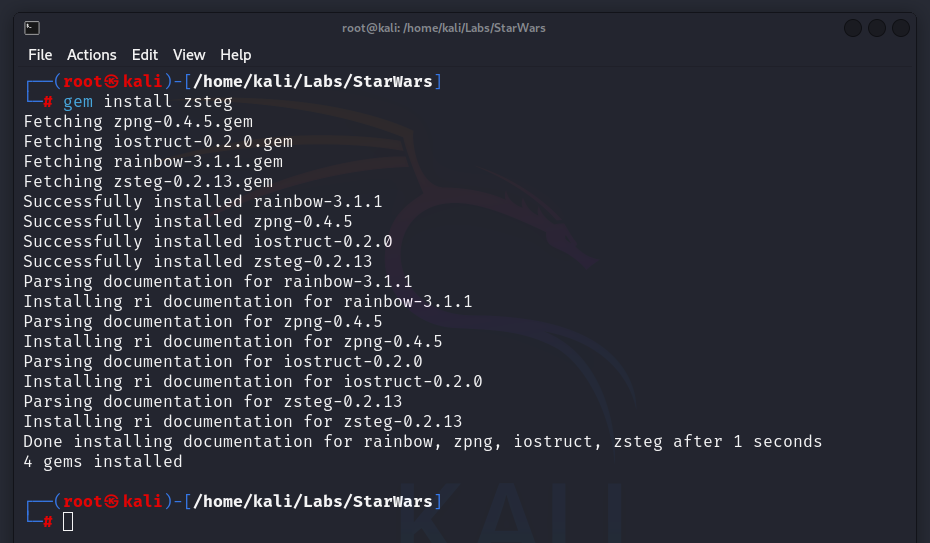Click the 'Done installing documentation' line
The height and width of the screenshot is (543, 930).
[x=422, y=441]
